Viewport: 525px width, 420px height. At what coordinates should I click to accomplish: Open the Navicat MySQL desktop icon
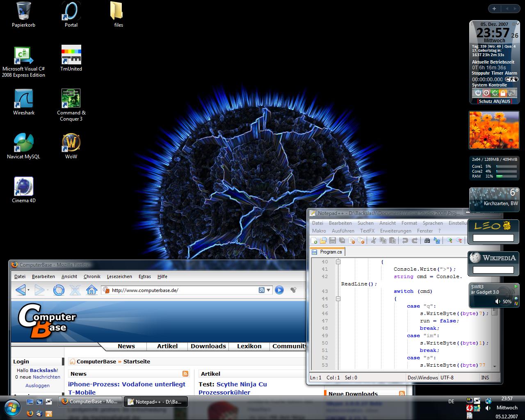[23, 146]
